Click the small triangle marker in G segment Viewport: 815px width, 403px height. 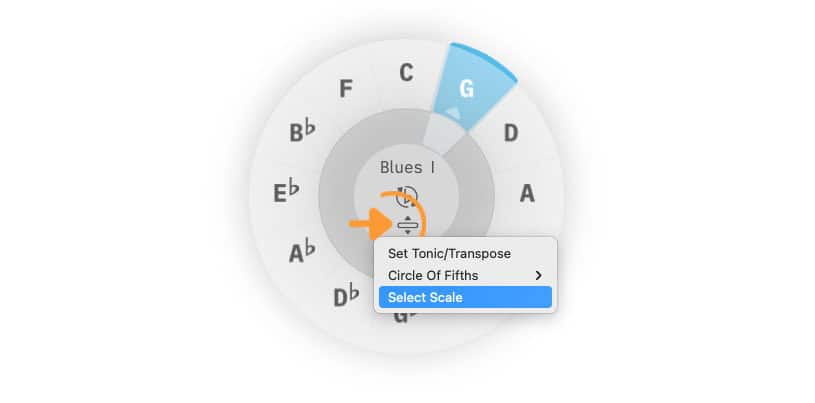pyautogui.click(x=453, y=113)
